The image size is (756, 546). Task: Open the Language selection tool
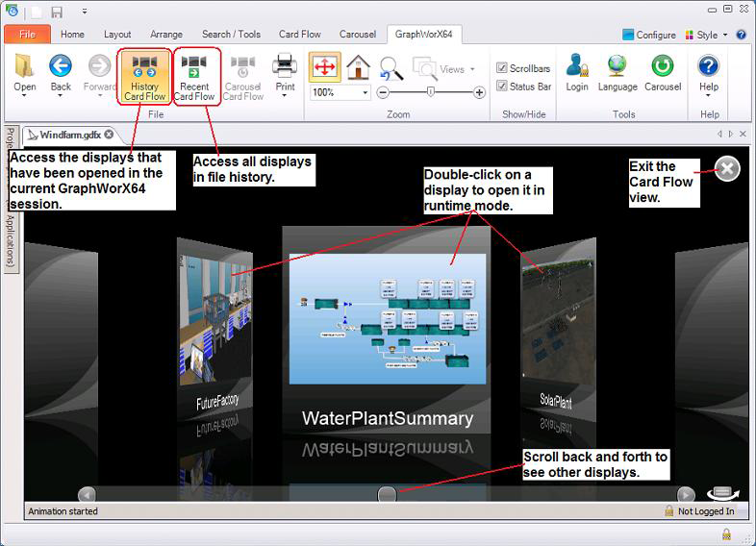619,74
